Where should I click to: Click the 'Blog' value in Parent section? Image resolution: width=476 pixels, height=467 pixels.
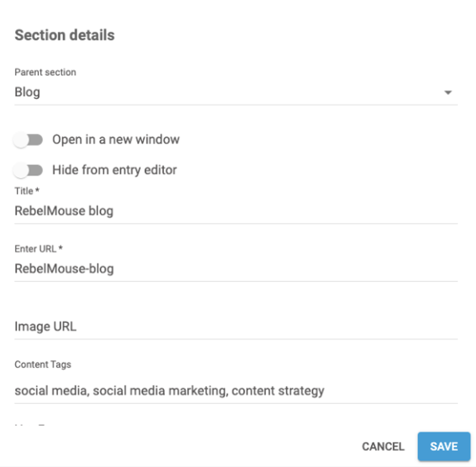click(28, 92)
